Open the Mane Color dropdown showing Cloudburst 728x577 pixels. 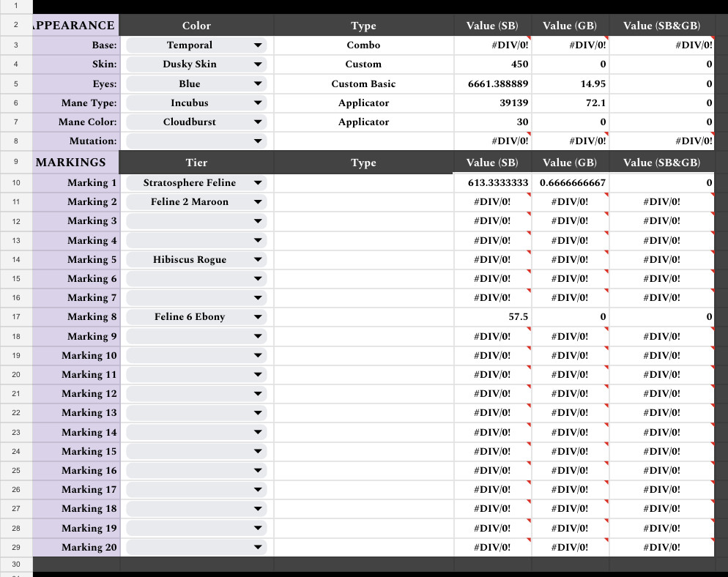tap(196, 122)
